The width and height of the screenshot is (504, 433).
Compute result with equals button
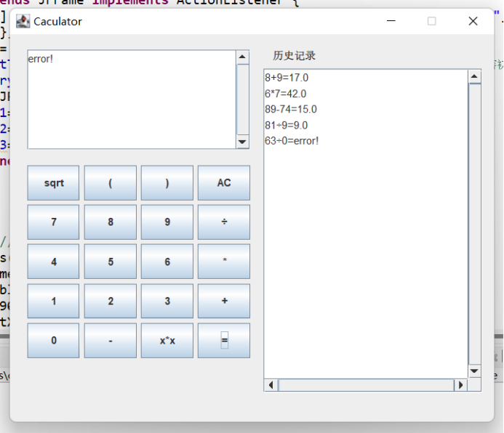[x=224, y=341]
